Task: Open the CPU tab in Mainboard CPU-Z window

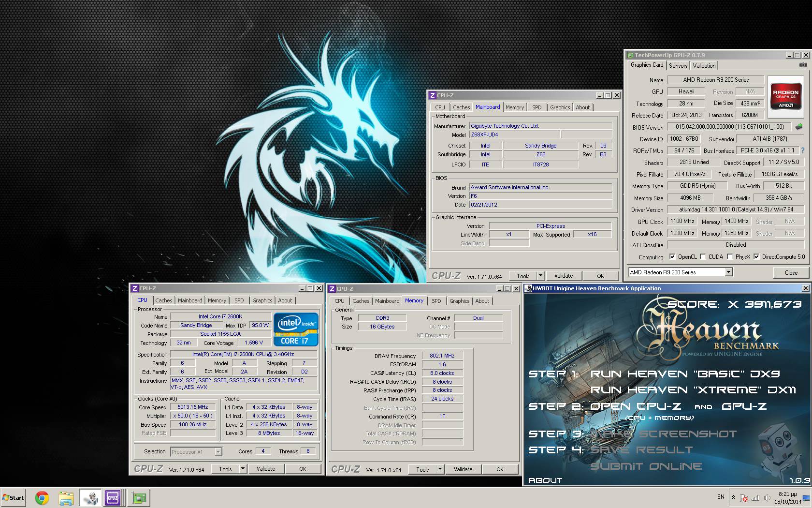Action: tap(440, 107)
